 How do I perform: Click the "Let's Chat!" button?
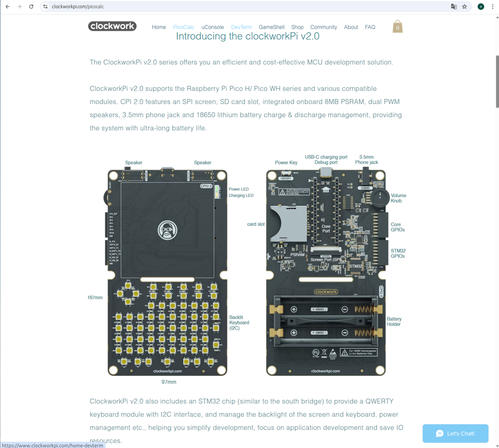click(455, 433)
